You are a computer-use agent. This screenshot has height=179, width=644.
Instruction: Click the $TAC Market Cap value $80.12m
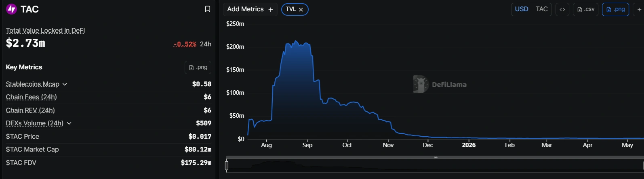[x=198, y=150]
